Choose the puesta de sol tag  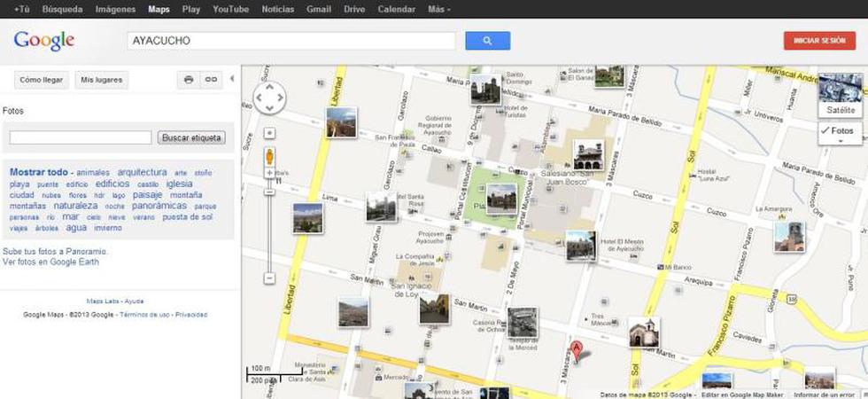[187, 216]
